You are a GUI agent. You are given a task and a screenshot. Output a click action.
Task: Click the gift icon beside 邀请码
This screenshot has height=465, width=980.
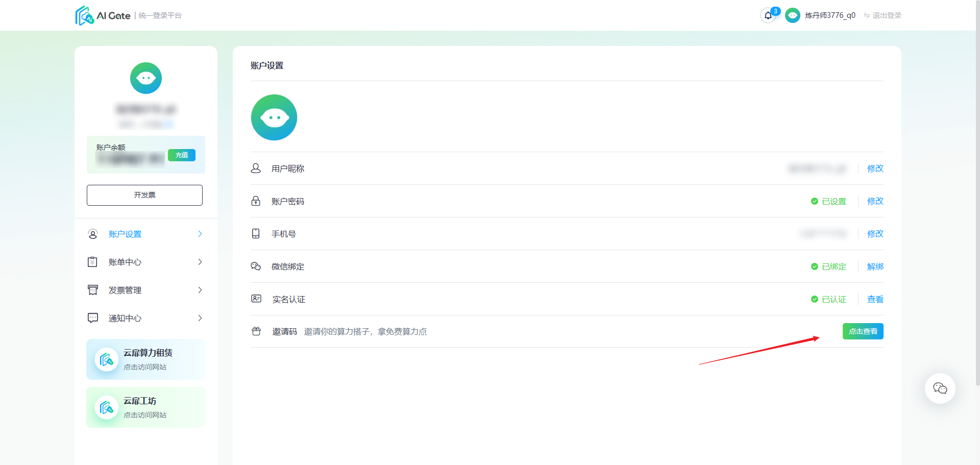click(256, 331)
